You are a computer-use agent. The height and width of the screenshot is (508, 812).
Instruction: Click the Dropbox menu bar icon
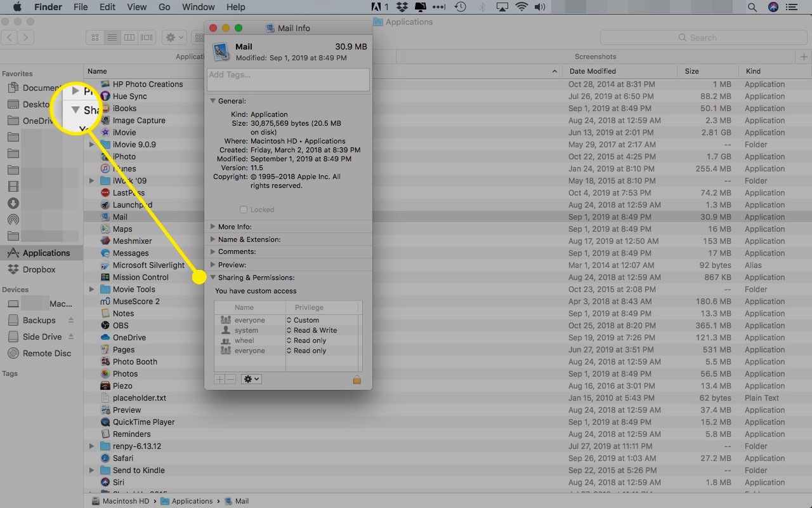pos(402,7)
